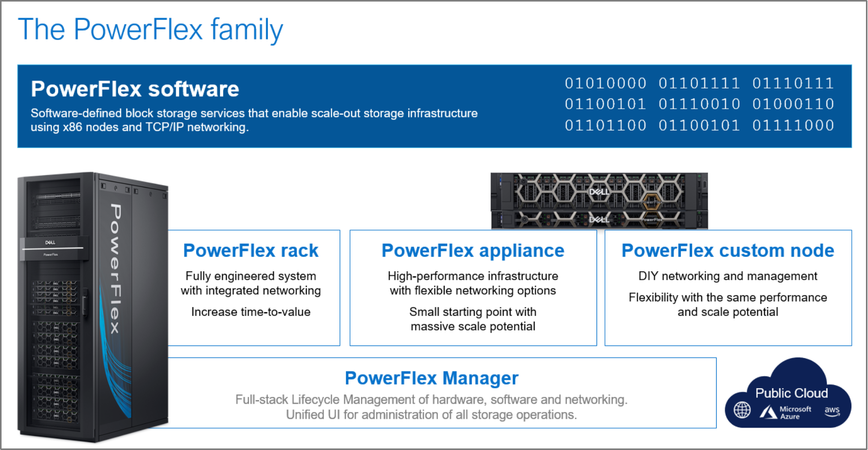This screenshot has height=450, width=868.
Task: Click the aws logo in the cloud
Action: click(832, 411)
